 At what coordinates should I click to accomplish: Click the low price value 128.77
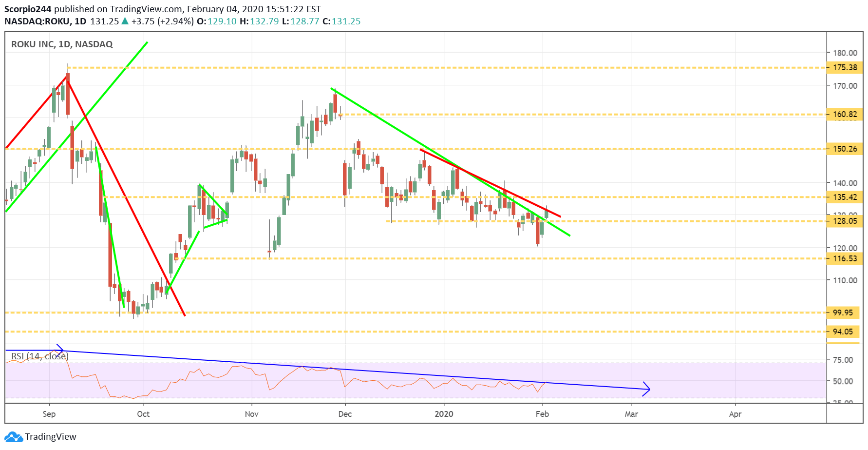[305, 21]
